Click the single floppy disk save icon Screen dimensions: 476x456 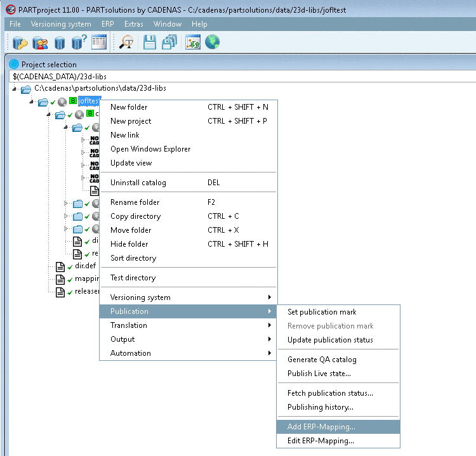coord(149,42)
